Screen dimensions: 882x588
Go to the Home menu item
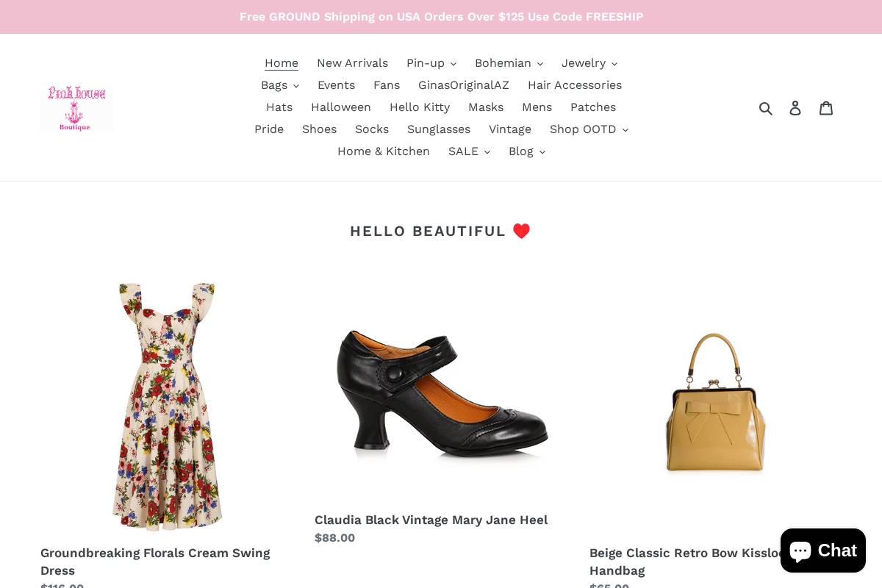tap(282, 63)
